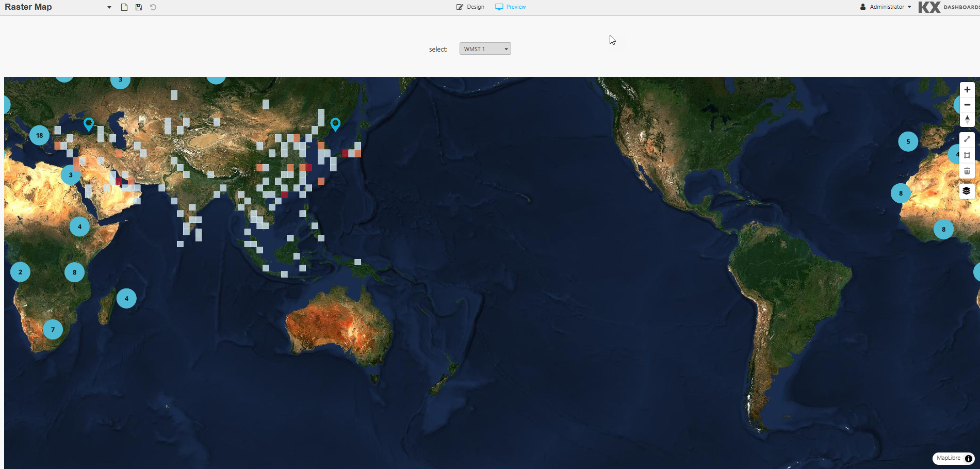Expand the Raster Map dashboard dropdown
Viewport: 980px width, 469px height.
tap(109, 7)
